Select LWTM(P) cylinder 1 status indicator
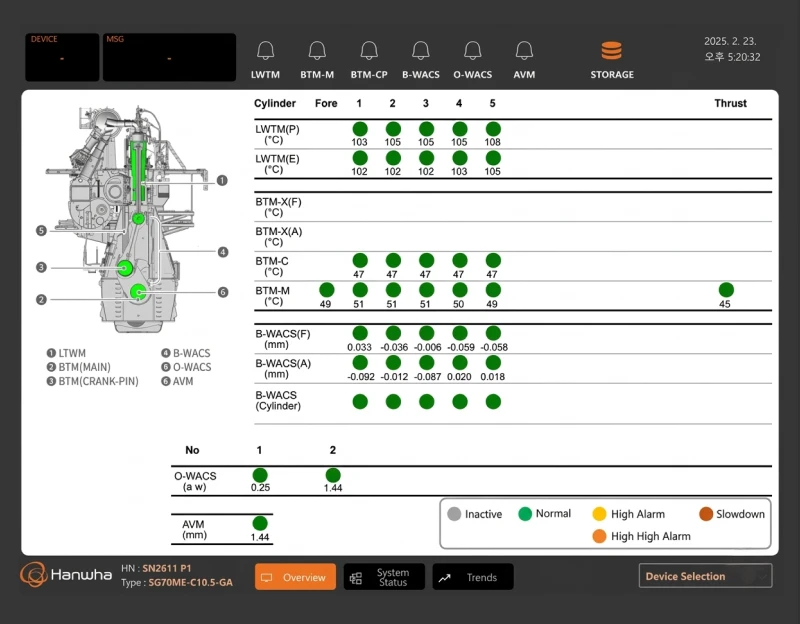 tap(360, 129)
